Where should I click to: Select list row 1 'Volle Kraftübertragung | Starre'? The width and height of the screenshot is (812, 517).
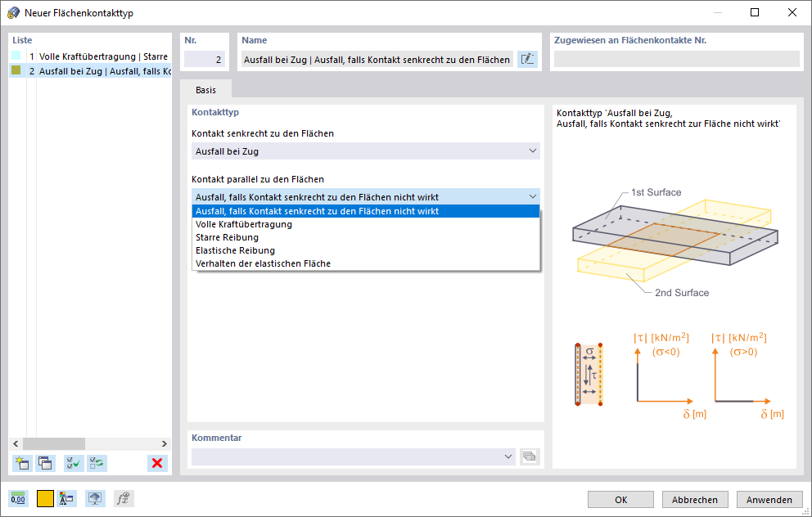pos(90,56)
